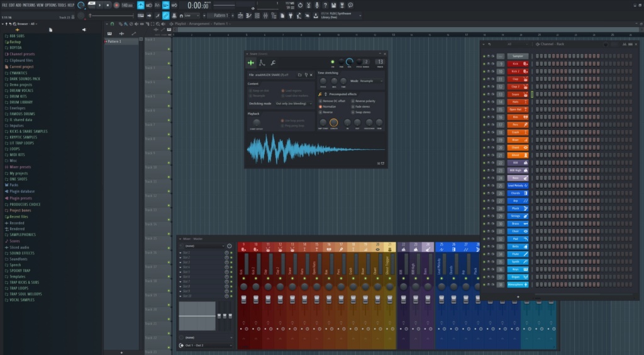This screenshot has height=355, width=644.
Task: Select the Choir channel button
Action: point(518,232)
